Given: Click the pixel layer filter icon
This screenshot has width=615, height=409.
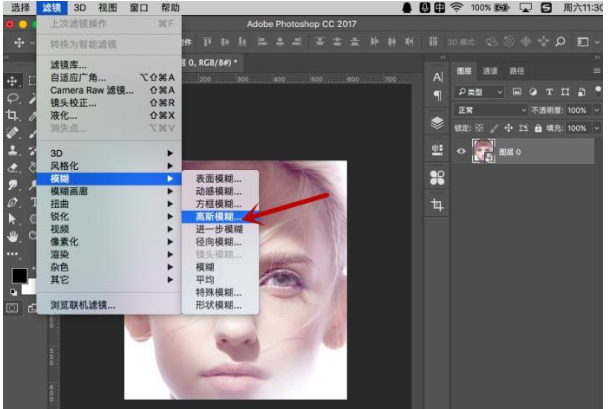Looking at the screenshot, I should coord(517,92).
